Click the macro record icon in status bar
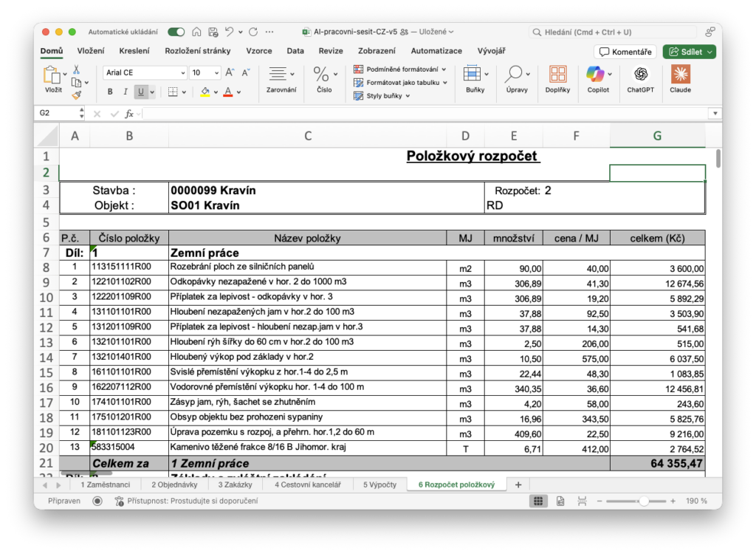This screenshot has height=554, width=756. tap(97, 501)
